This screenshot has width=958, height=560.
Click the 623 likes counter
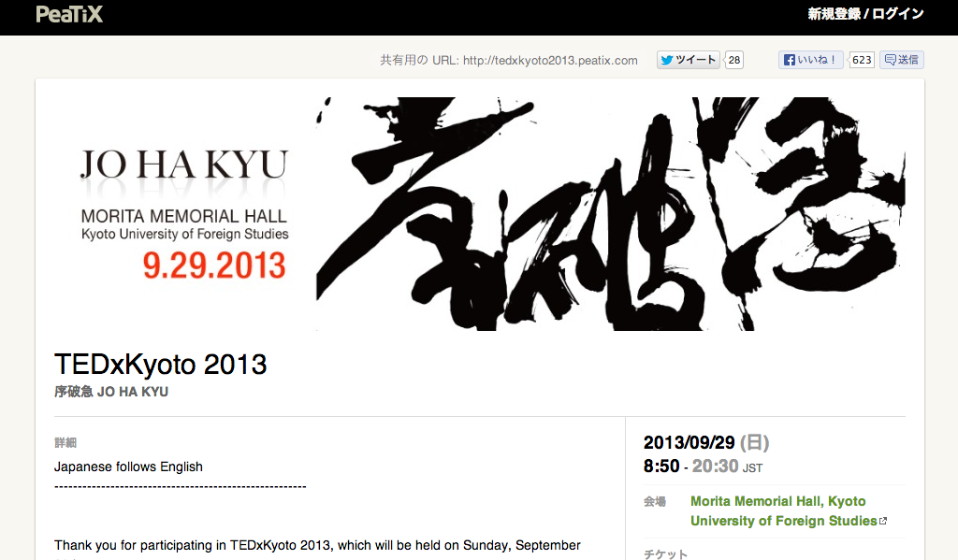[x=862, y=60]
